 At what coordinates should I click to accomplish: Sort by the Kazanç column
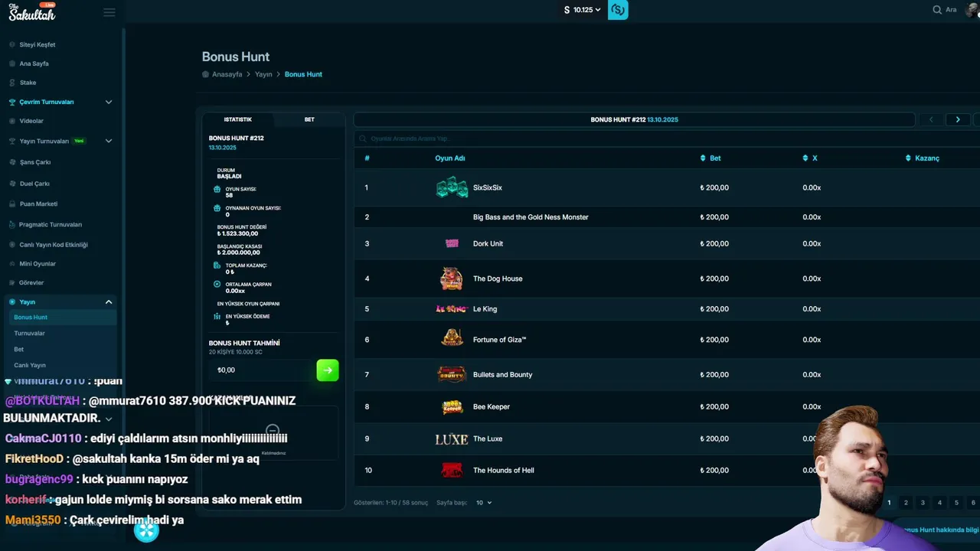click(x=923, y=158)
